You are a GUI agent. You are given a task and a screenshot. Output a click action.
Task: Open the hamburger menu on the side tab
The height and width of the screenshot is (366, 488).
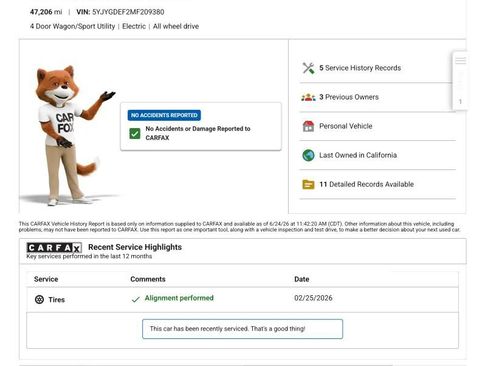[461, 61]
